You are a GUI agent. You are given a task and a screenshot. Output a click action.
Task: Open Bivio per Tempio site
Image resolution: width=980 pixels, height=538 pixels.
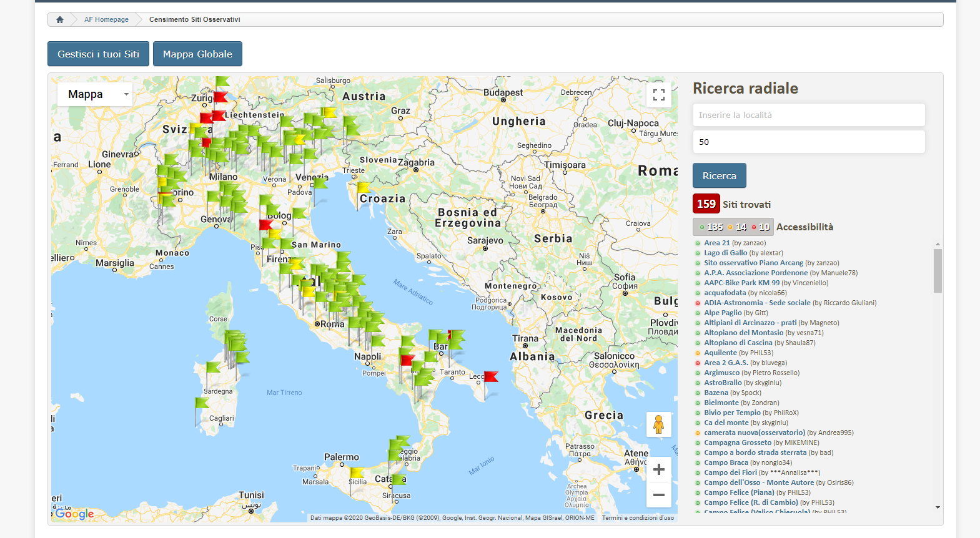click(733, 413)
